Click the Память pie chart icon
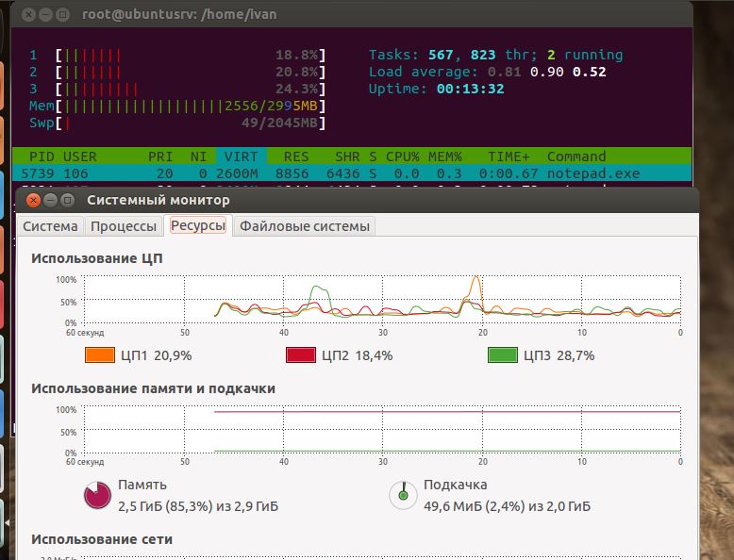 point(98,495)
